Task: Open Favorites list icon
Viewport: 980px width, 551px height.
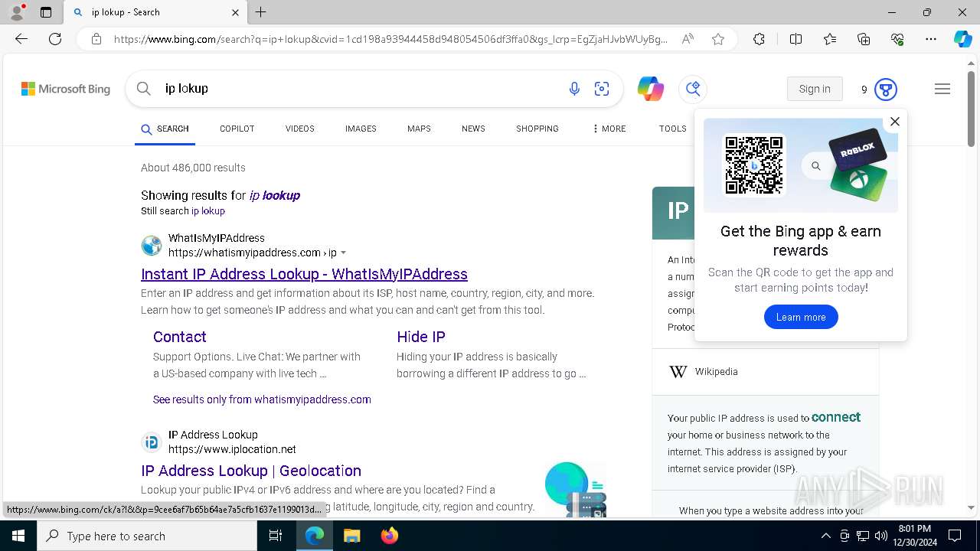Action: pyautogui.click(x=830, y=39)
